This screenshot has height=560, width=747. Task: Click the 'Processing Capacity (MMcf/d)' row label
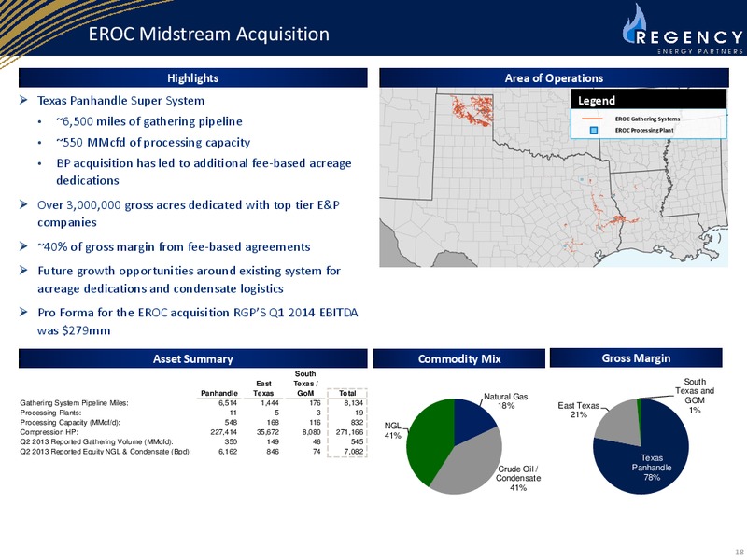pyautogui.click(x=70, y=423)
